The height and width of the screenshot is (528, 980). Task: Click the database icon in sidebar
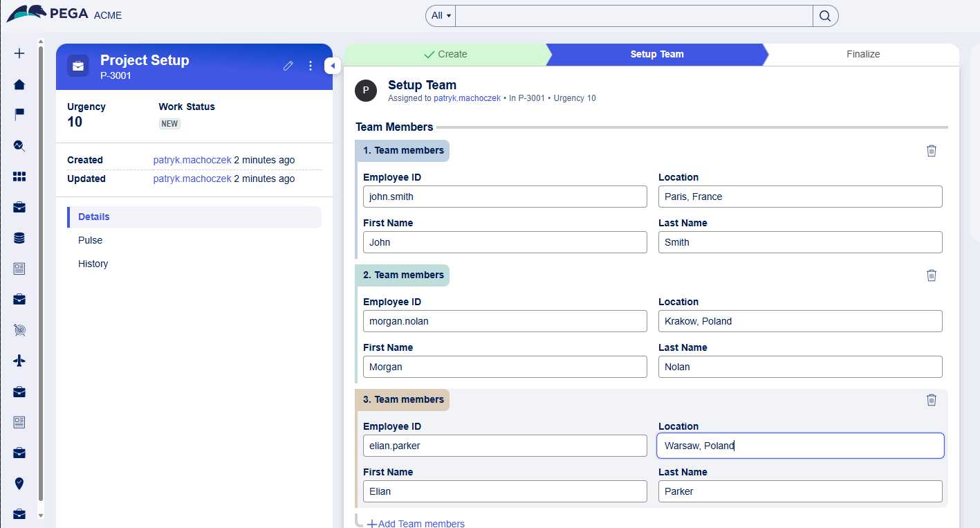coord(19,238)
